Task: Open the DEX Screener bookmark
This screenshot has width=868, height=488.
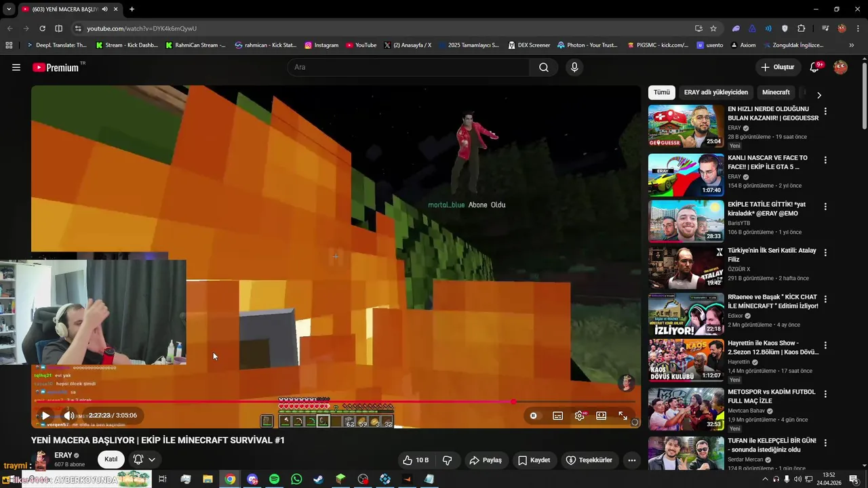Action: click(528, 45)
